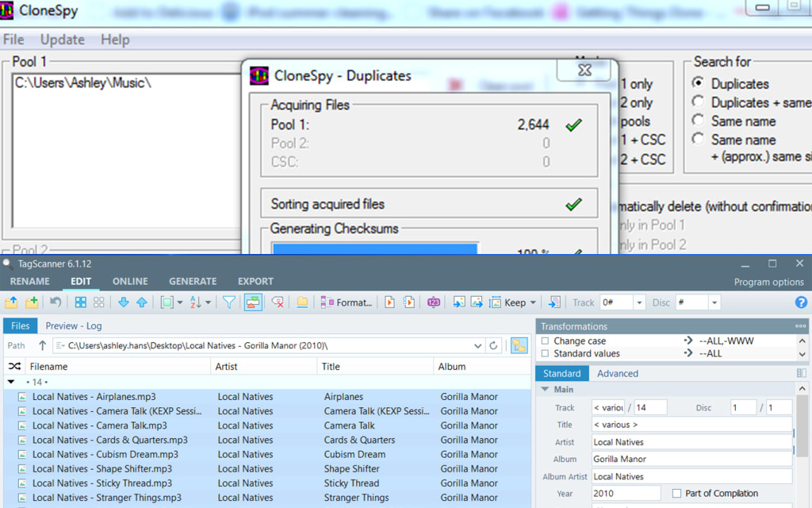Viewport: 812px width, 508px height.
Task: Toggle the highlighted panel view icon in toolbar
Action: [253, 302]
